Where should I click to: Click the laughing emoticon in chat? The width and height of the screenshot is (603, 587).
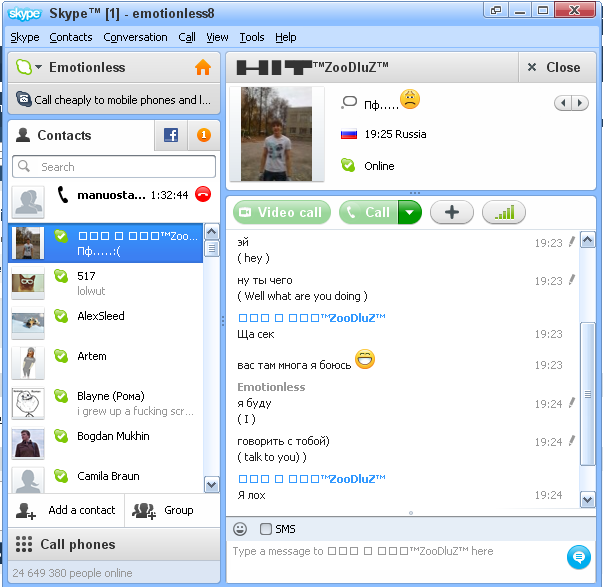[365, 359]
